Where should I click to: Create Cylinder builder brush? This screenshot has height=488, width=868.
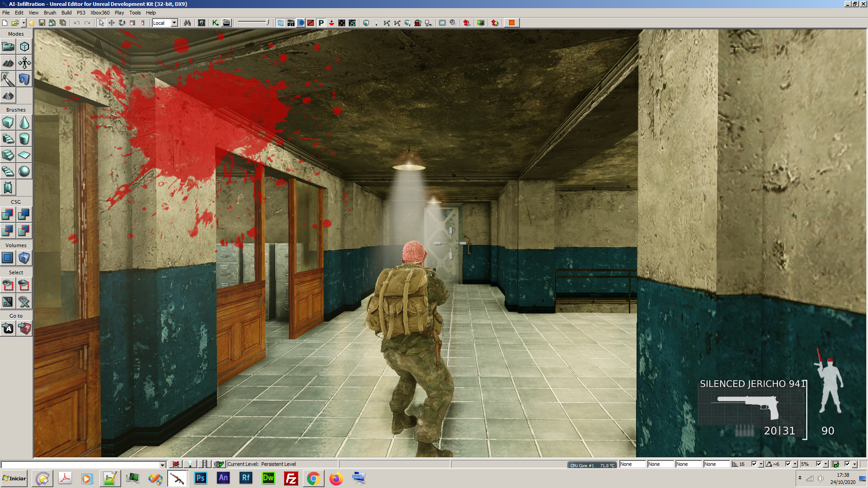coord(24,139)
